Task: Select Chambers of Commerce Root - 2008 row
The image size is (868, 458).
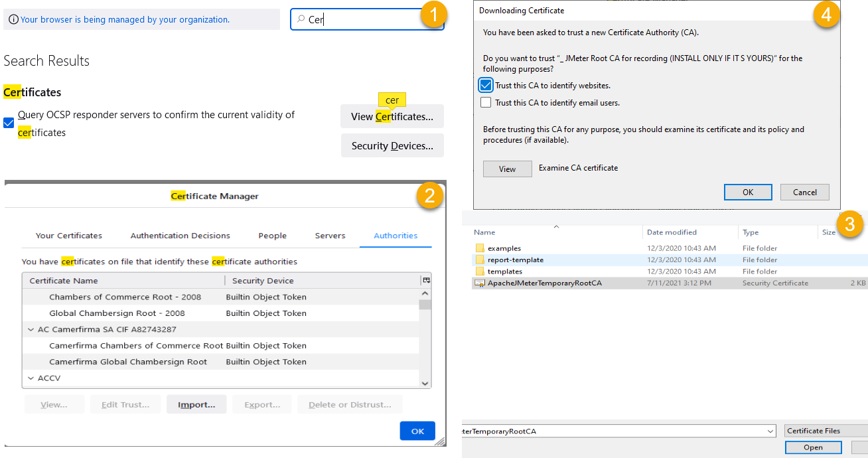Action: click(x=220, y=297)
